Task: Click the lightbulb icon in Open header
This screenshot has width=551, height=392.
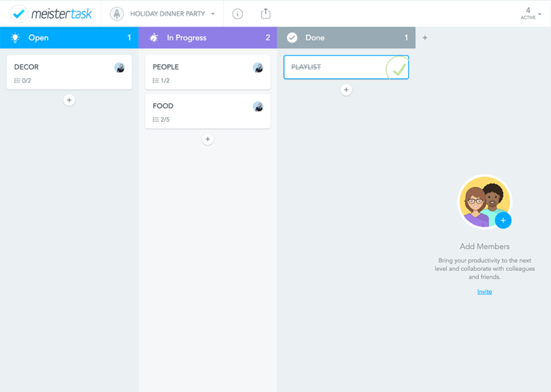Action: click(x=15, y=37)
